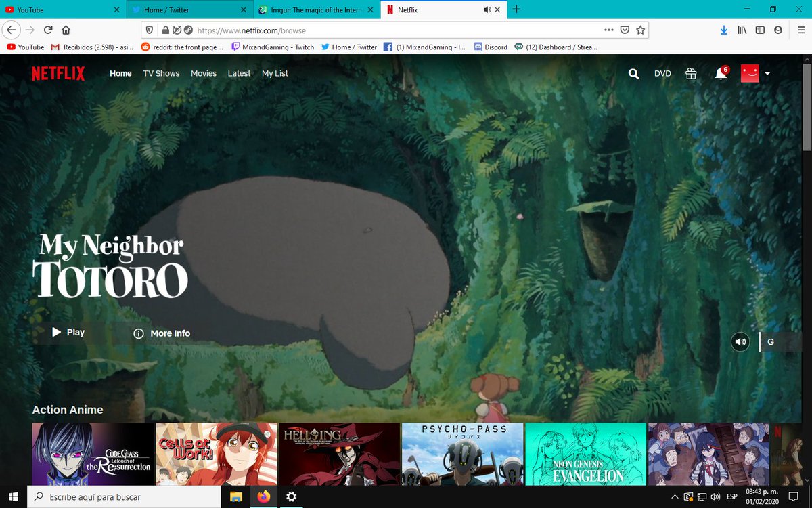Play My Neighbor Totoro
812x508 pixels.
click(69, 333)
